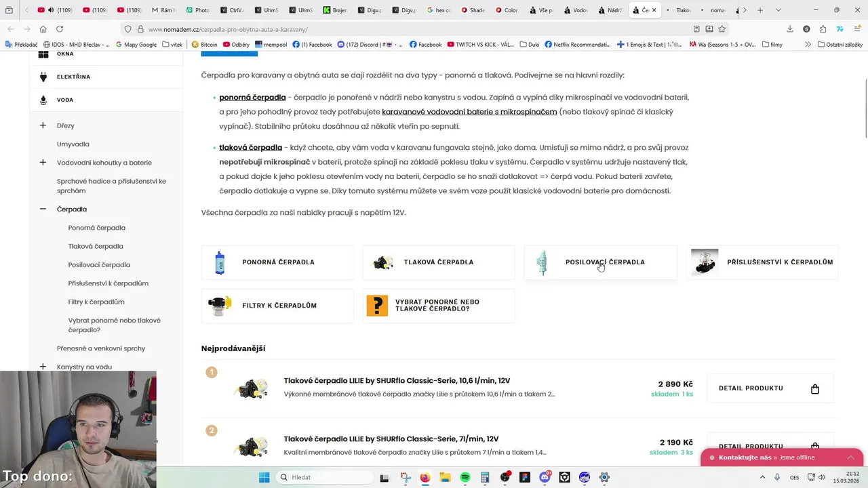The image size is (868, 488).
Task: Click the bag icon for LILIE 10,6 l/min pump
Action: (x=815, y=388)
